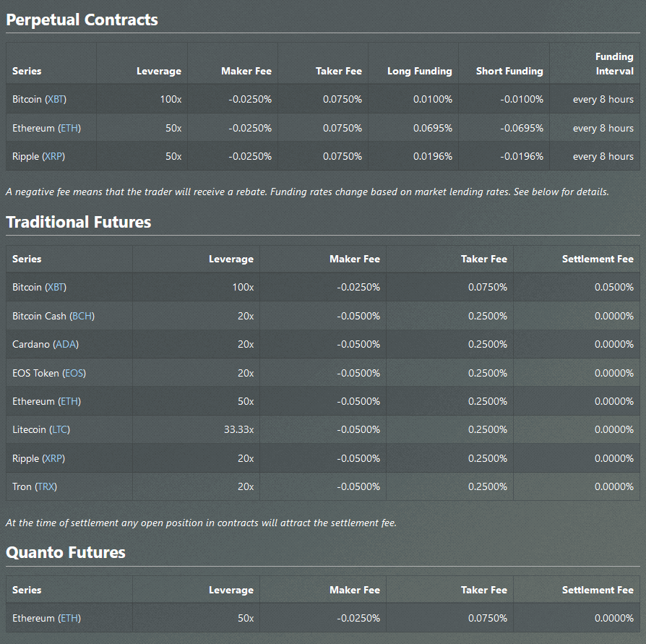Click the Traditional Futures heading

tap(79, 222)
